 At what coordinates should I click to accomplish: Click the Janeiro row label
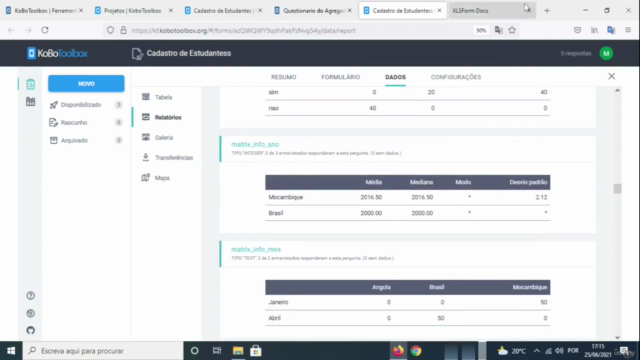pos(278,302)
